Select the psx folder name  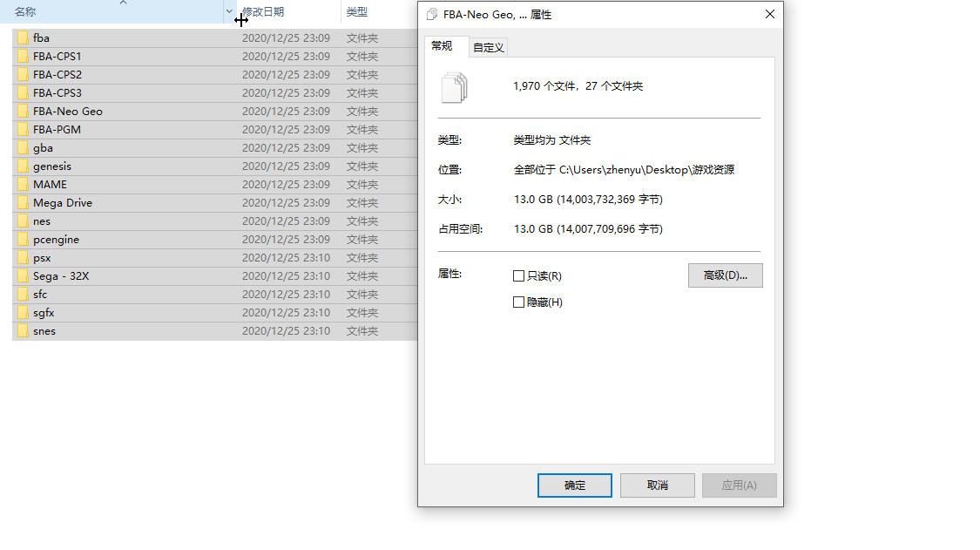click(x=42, y=258)
